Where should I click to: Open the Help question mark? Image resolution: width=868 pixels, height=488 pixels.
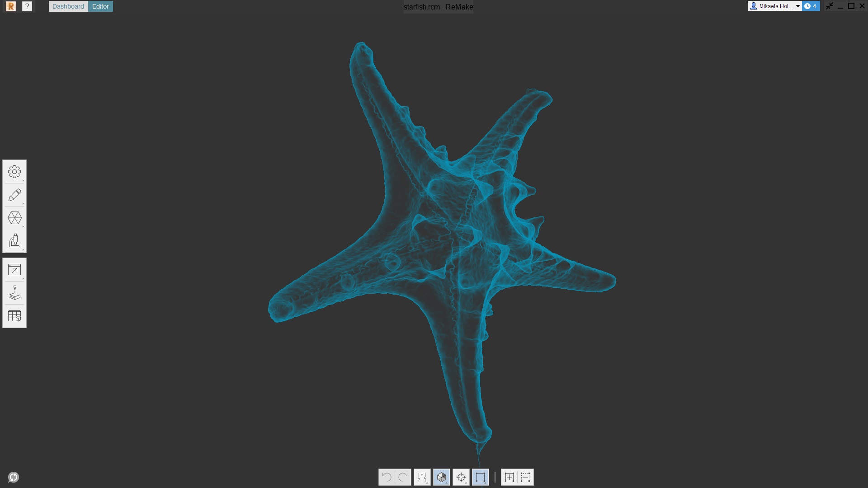pos(28,6)
